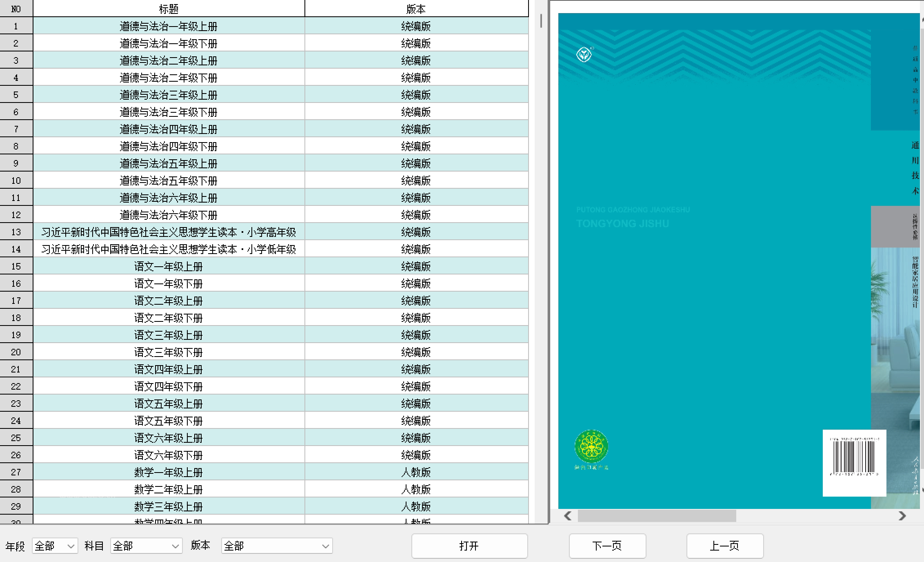Click the table vertical scrollbar thumb
Viewport: 924px width, 562px height.
[541, 21]
